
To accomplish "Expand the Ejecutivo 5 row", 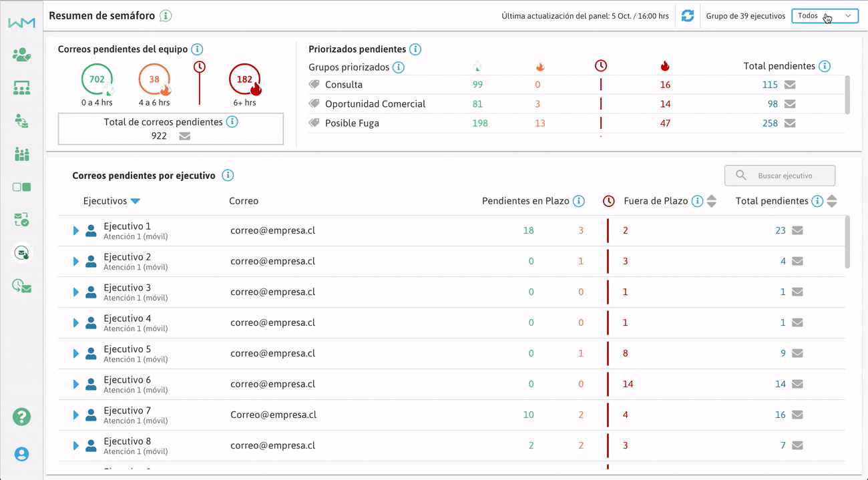I will point(75,354).
